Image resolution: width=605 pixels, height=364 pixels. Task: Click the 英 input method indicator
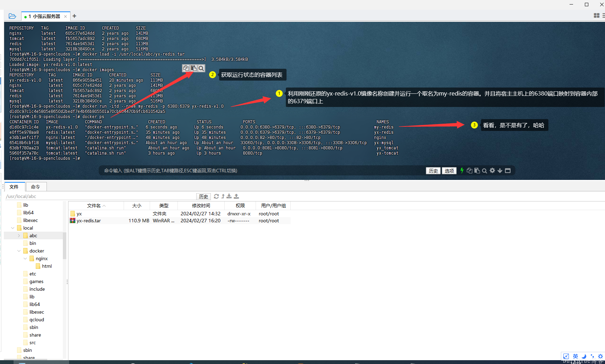pos(575,356)
